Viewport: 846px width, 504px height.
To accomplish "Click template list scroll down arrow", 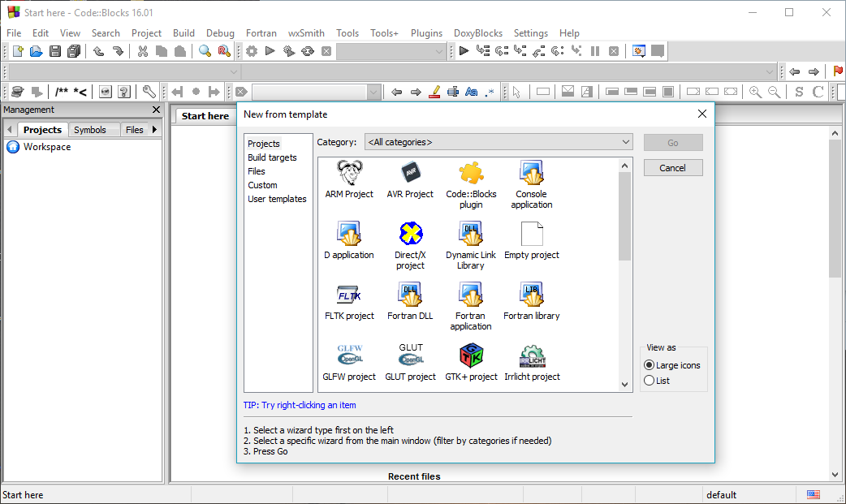I will tap(625, 385).
